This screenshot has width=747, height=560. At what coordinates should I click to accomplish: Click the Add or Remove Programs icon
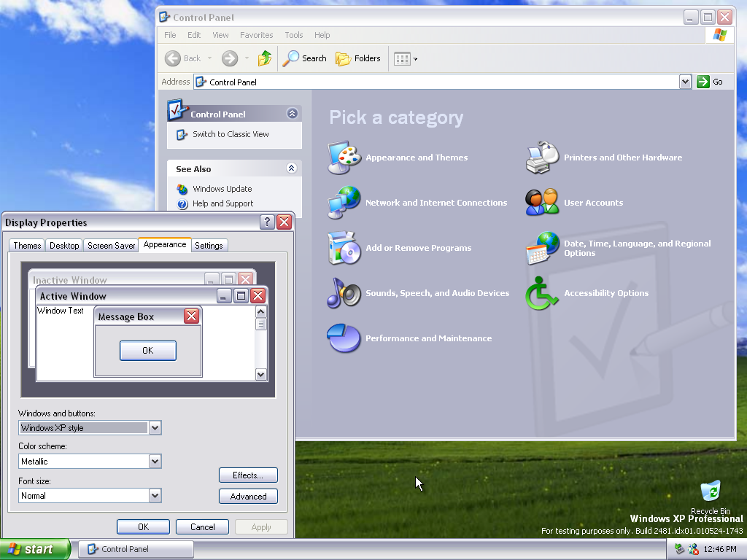(x=344, y=248)
